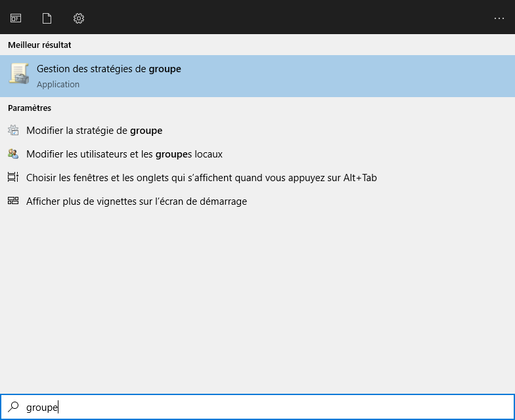Screen dimensions: 515x420
Task: Open Modifier les utilisateurs et les groupes locaux
Action: point(124,154)
